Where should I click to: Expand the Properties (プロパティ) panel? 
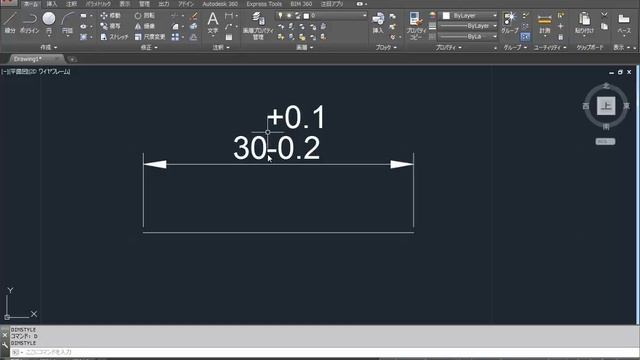449,47
